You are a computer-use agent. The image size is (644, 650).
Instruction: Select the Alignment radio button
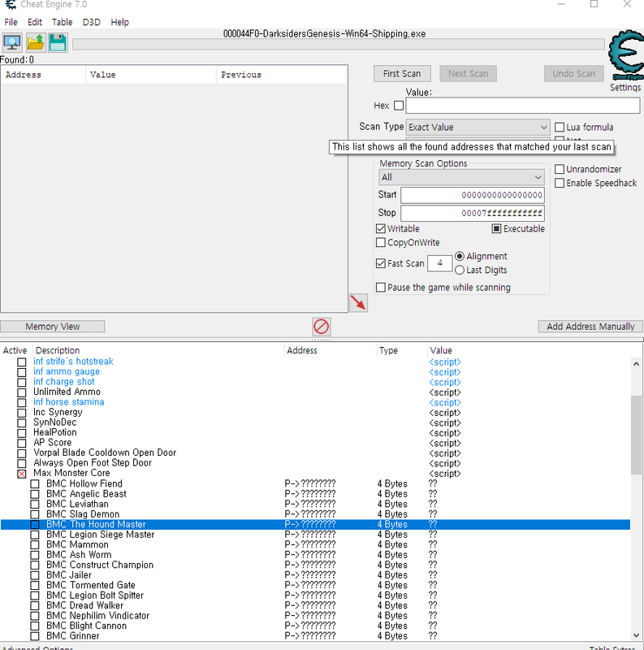coord(459,256)
